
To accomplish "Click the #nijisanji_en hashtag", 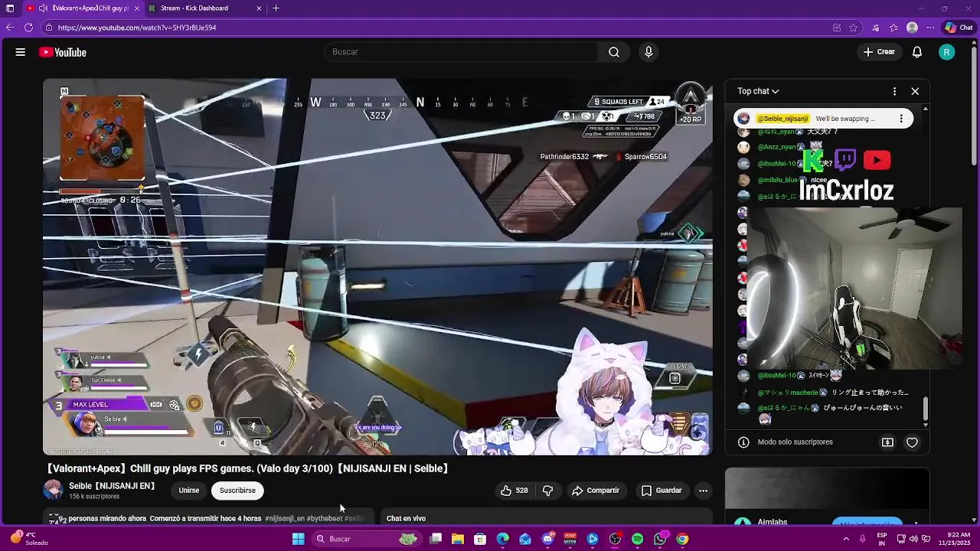I will [285, 518].
